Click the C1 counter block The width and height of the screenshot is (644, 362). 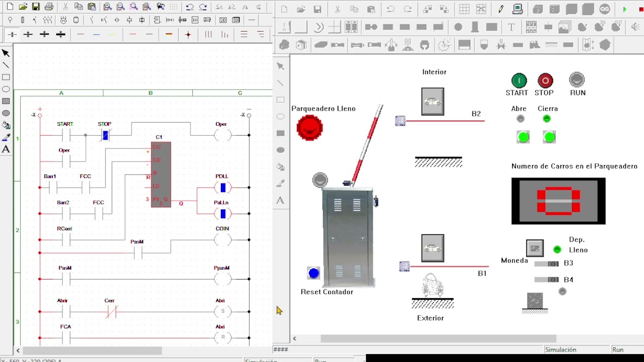coord(161,174)
